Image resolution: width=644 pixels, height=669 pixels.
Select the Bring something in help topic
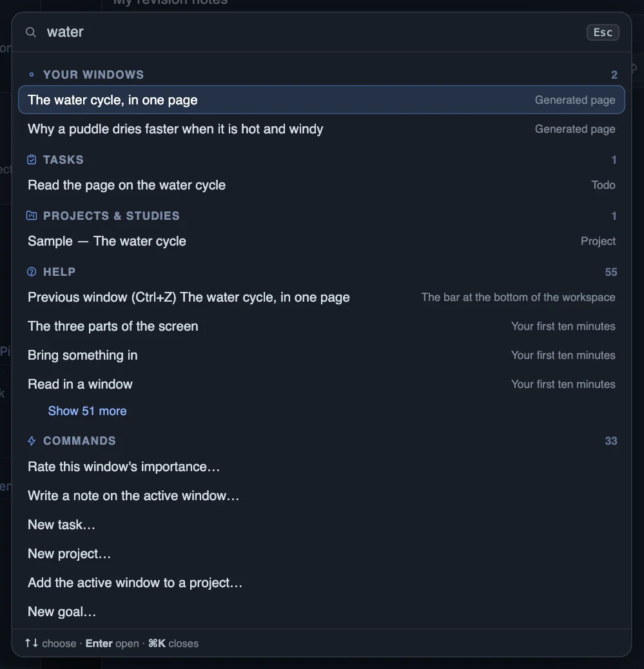click(x=322, y=355)
